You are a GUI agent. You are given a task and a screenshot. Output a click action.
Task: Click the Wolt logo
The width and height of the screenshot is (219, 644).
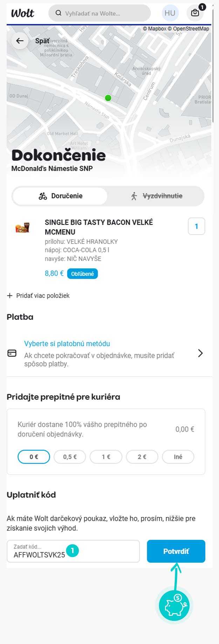pos(22,13)
